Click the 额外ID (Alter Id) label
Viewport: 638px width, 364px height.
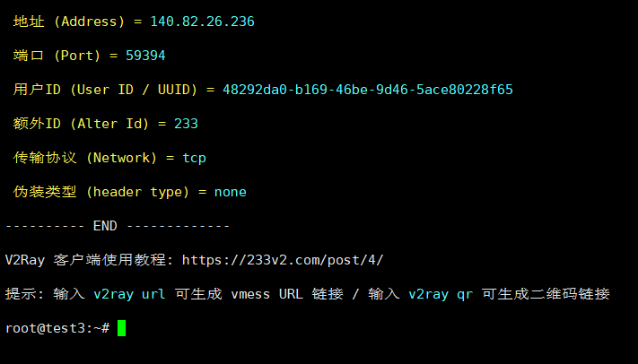pos(83,124)
